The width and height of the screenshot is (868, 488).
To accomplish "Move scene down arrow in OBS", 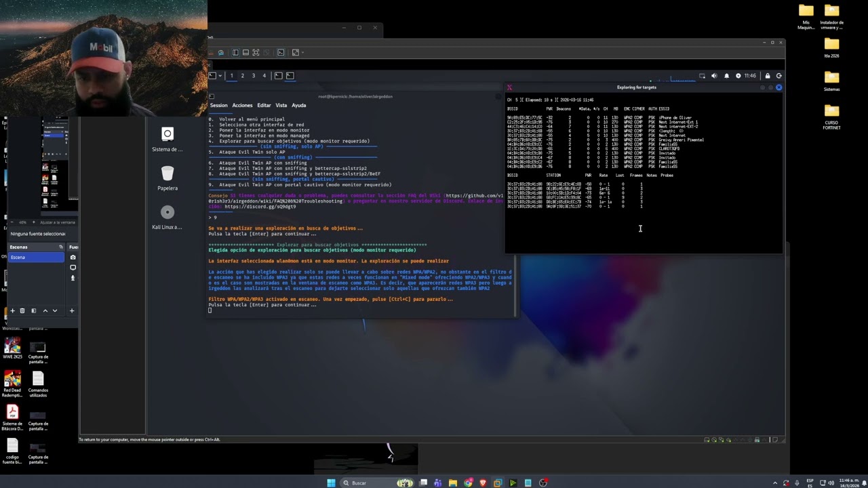I will [55, 310].
